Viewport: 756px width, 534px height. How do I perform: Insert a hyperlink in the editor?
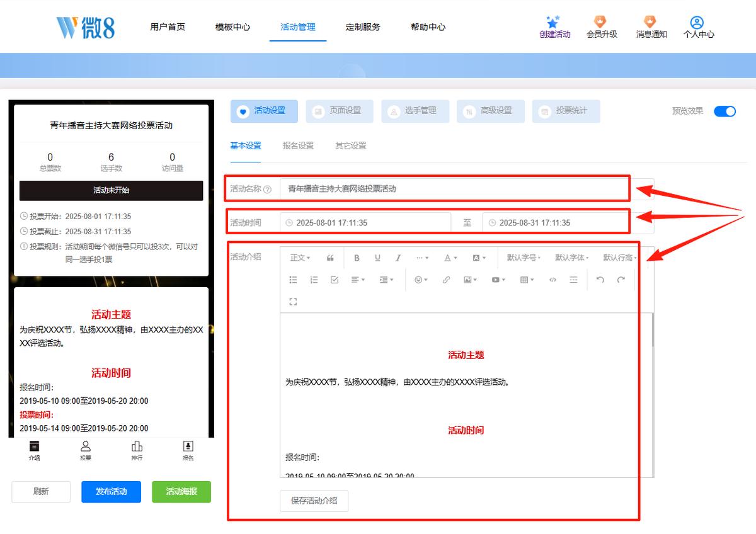(x=446, y=280)
